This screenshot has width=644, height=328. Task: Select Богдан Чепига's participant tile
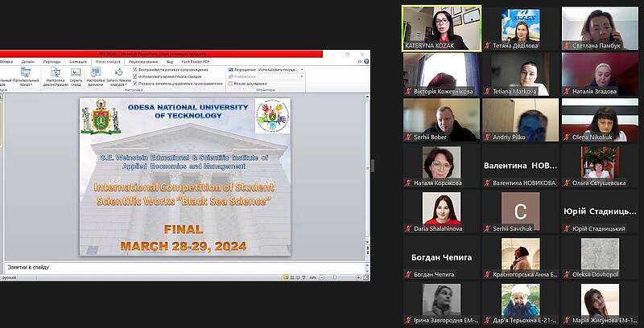tap(441, 257)
